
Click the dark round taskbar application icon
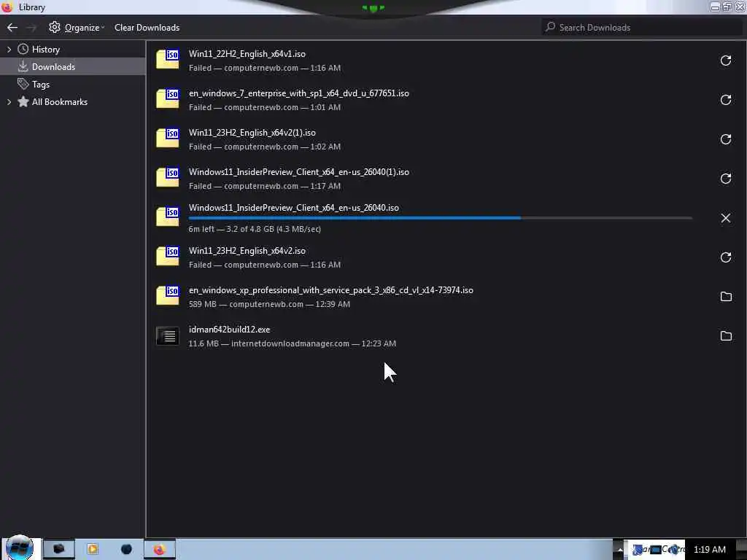[126, 550]
